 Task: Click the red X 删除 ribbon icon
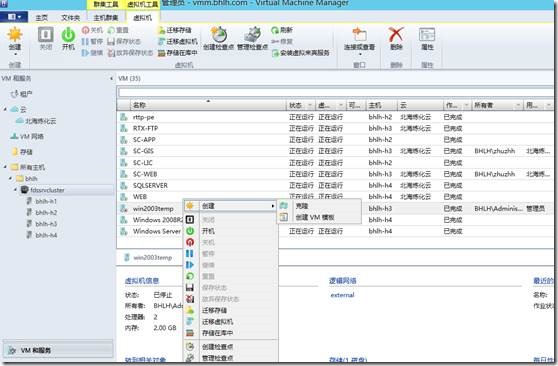point(396,35)
